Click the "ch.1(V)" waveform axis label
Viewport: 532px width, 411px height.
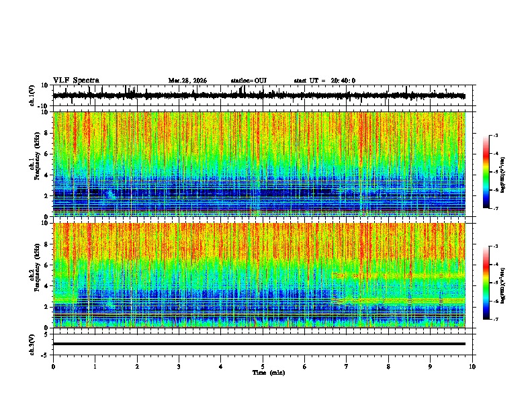point(32,95)
